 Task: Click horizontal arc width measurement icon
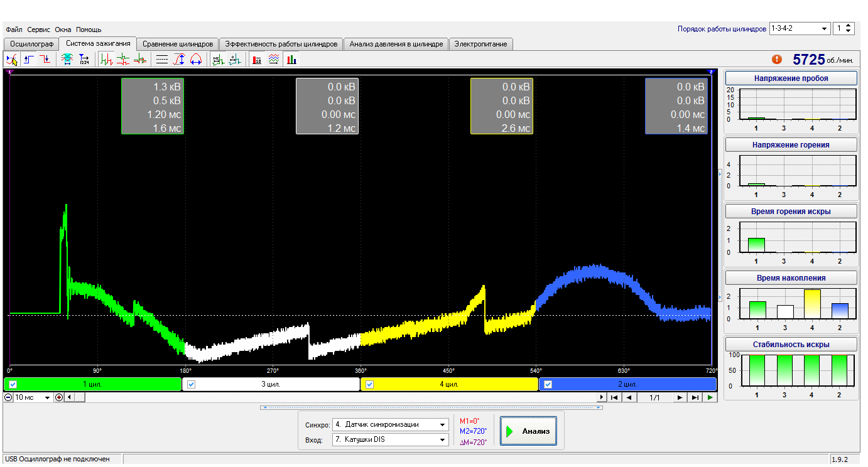click(195, 60)
